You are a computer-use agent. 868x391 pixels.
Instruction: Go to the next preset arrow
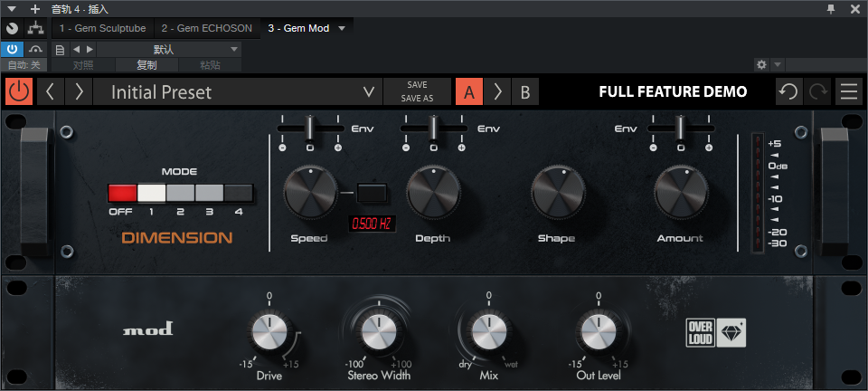point(79,91)
